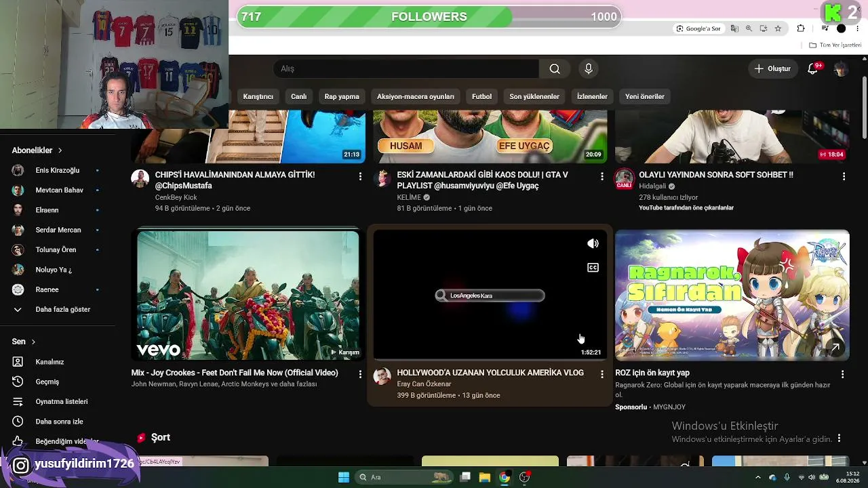Open the Eray Can Özkenar channel link

[424, 384]
